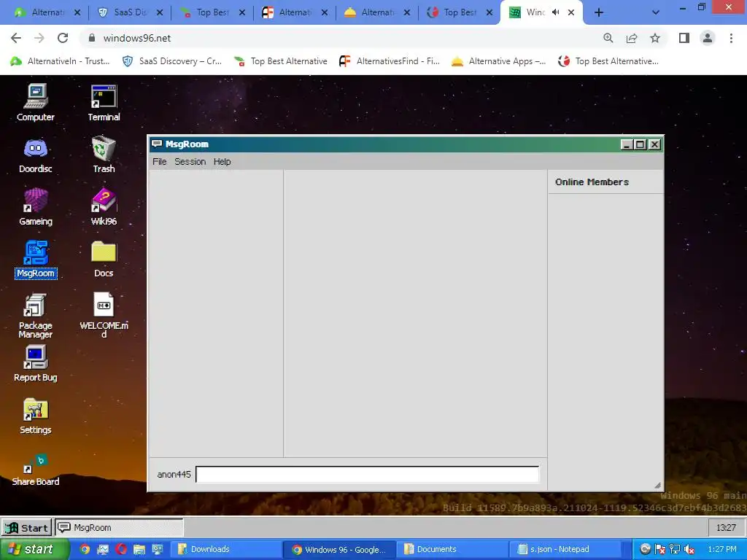The image size is (747, 560).
Task: Open the Doordisc desktop icon
Action: [x=36, y=155]
